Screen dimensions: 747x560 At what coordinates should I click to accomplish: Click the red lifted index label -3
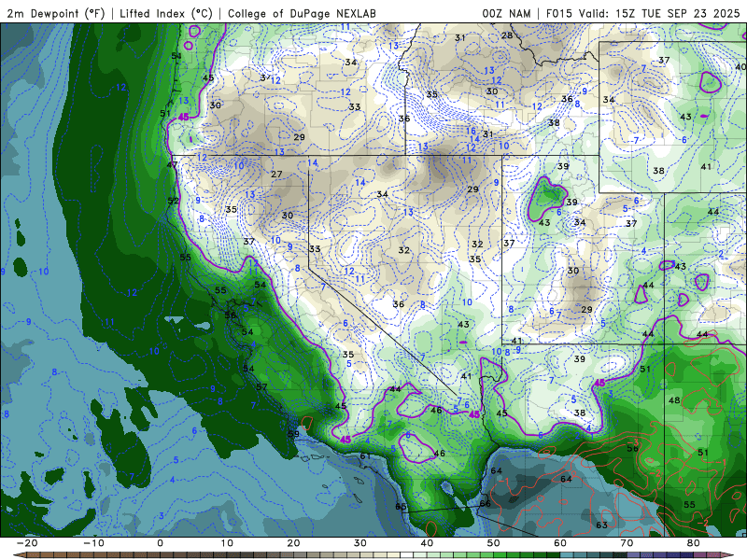coord(635,442)
